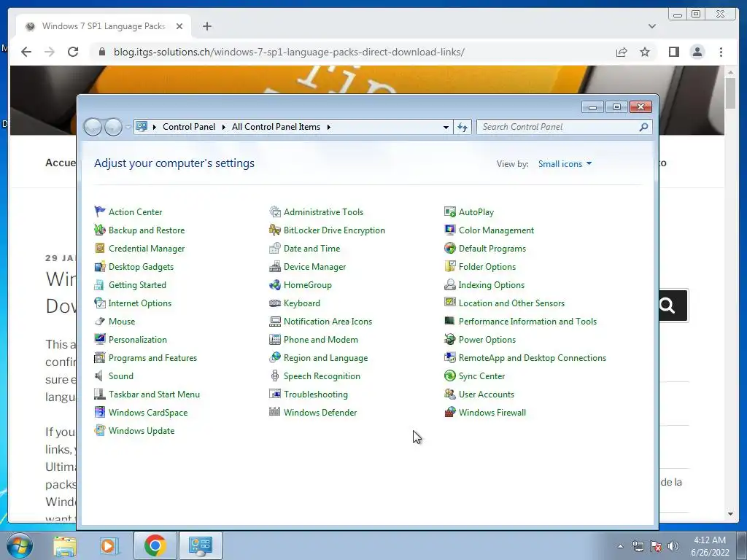Reload the page in Chrome
The width and height of the screenshot is (747, 560).
(73, 52)
